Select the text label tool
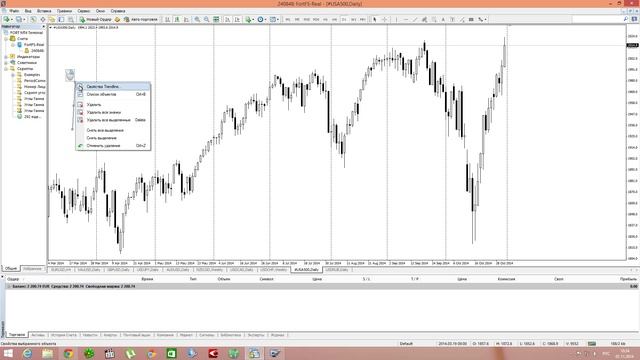640x360 pixels. (453, 19)
